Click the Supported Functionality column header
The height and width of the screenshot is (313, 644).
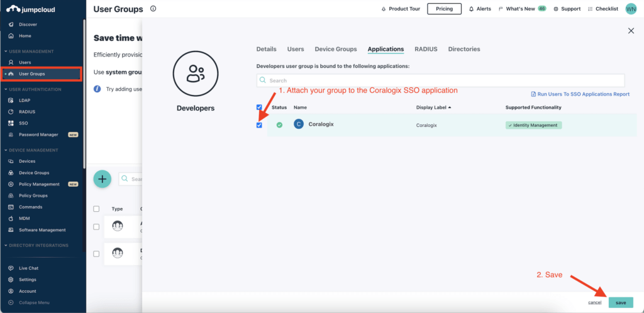click(x=533, y=107)
